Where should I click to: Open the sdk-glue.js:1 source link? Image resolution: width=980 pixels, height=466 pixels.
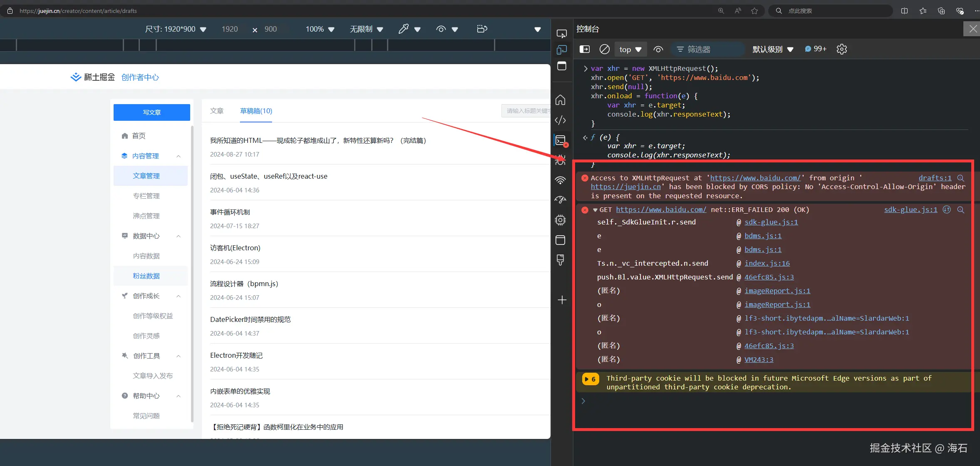911,209
